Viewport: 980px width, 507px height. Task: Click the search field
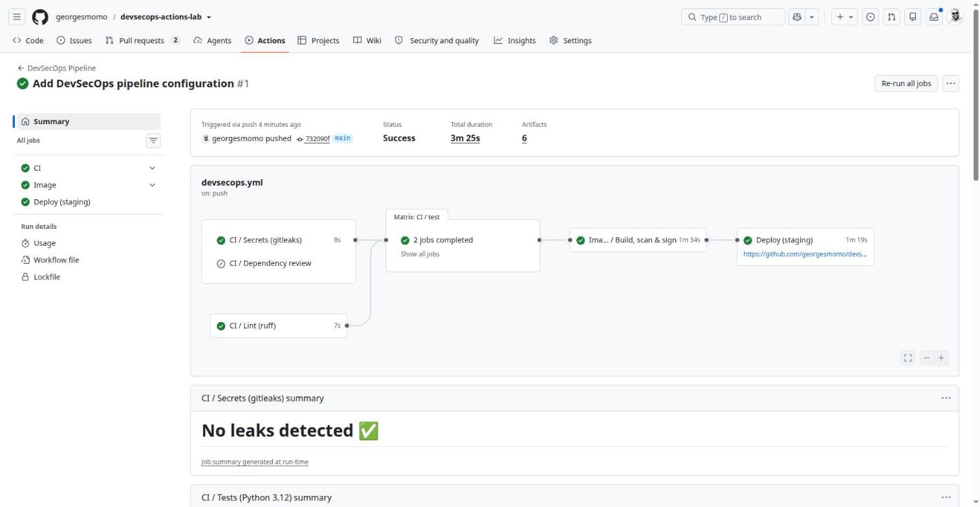[733, 17]
